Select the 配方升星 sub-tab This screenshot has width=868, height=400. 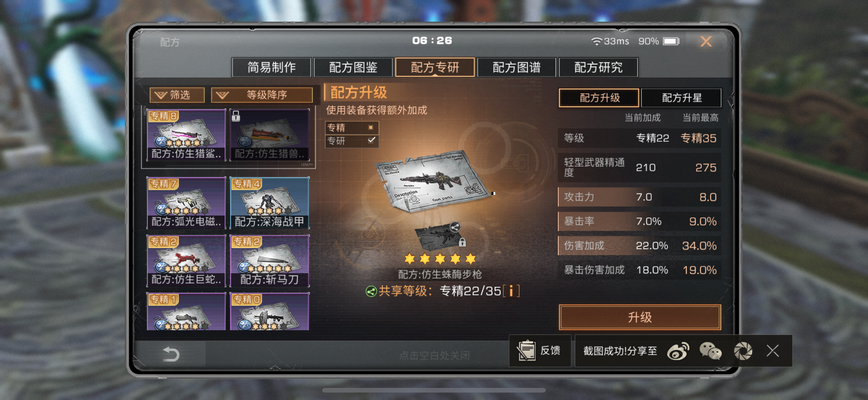(x=681, y=98)
